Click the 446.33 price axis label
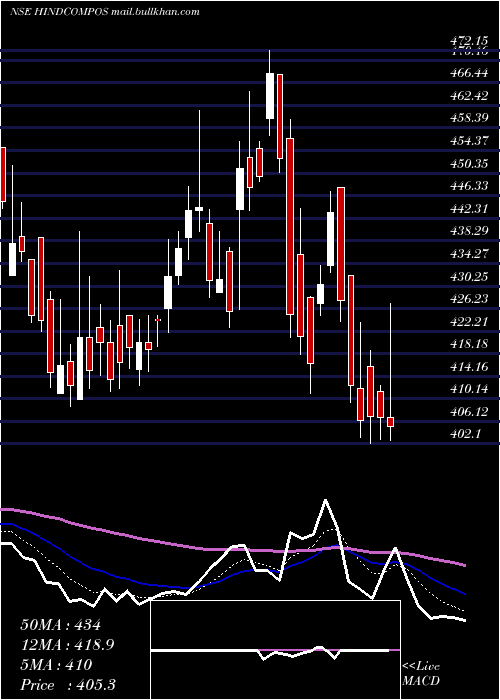Image resolution: width=500 pixels, height=700 pixels. click(469, 186)
